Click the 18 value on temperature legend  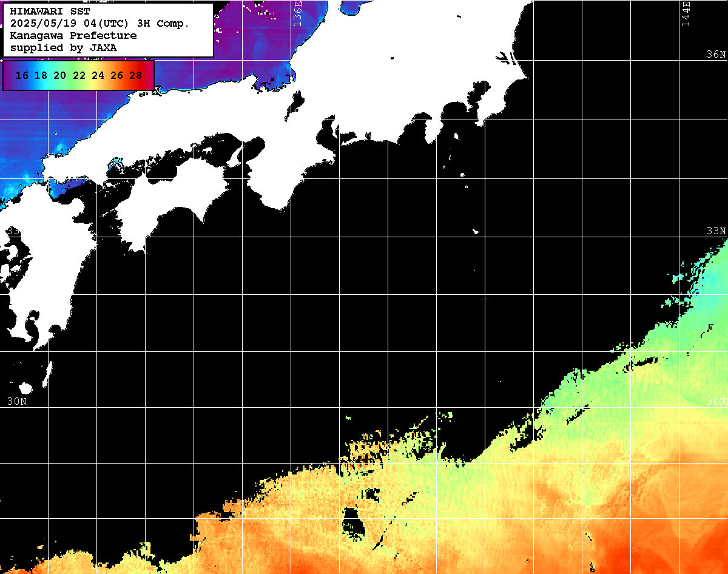41,76
